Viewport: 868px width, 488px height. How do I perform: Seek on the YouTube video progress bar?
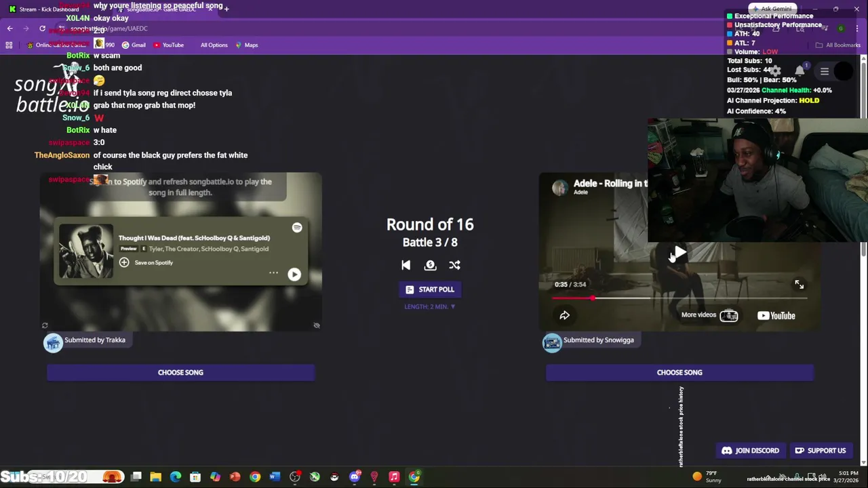pyautogui.click(x=679, y=298)
